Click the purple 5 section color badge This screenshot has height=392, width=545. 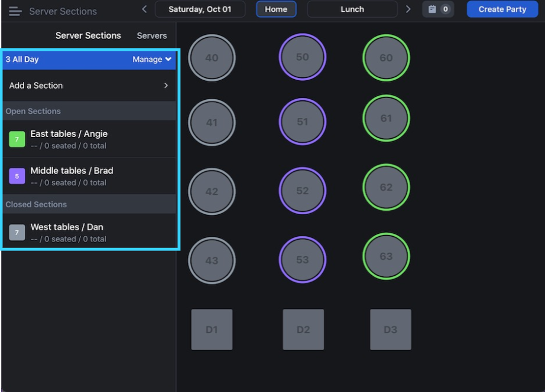(x=17, y=176)
